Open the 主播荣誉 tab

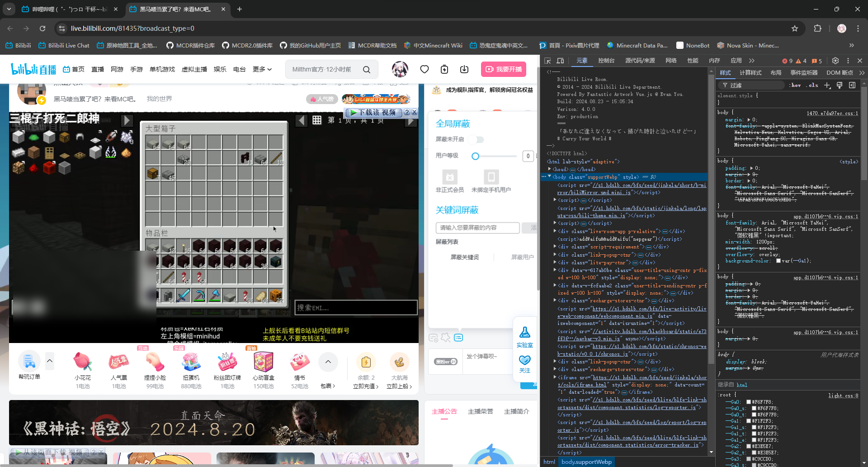pyautogui.click(x=480, y=411)
